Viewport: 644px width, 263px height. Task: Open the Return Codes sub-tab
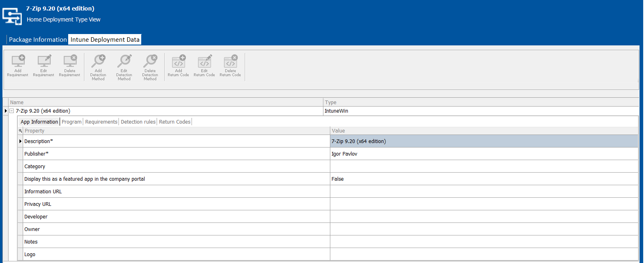[x=174, y=122]
